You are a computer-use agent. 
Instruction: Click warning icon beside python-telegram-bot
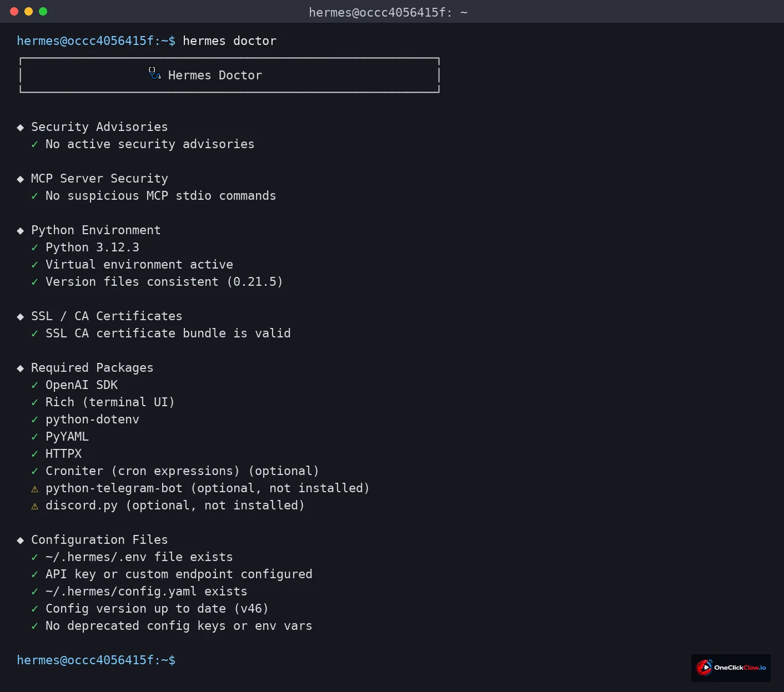coord(35,489)
